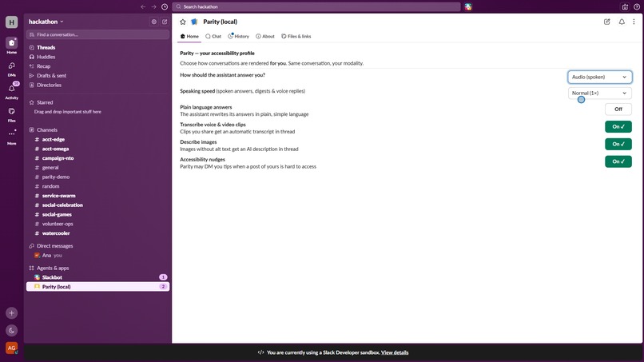Open Huddles in the sidebar
The width and height of the screenshot is (644, 362).
click(x=97, y=57)
